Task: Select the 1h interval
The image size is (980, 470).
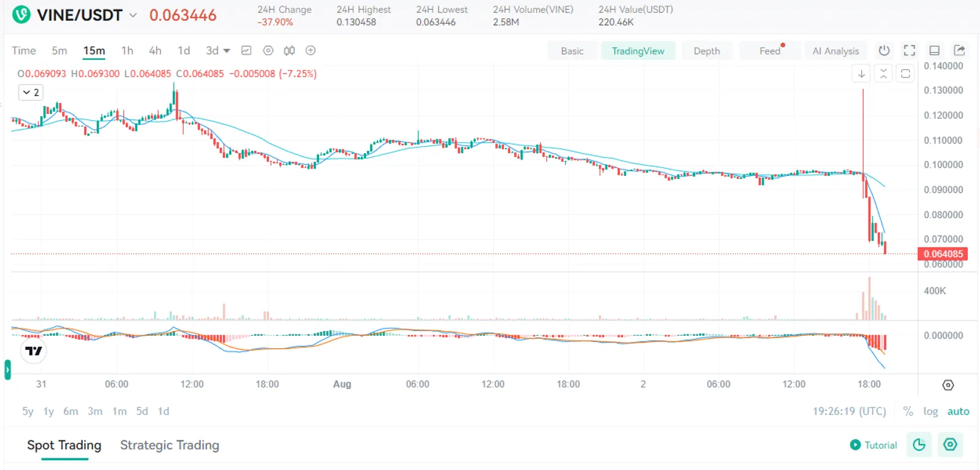Action: 127,51
